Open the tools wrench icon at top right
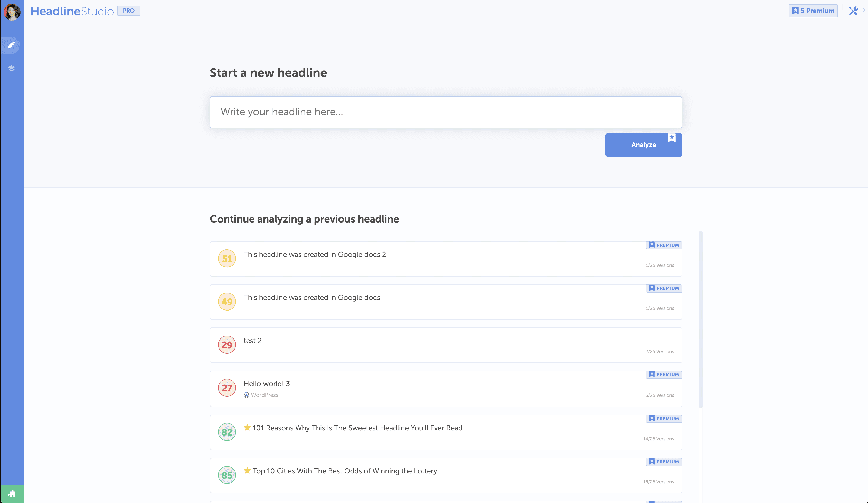868x503 pixels. pos(853,11)
